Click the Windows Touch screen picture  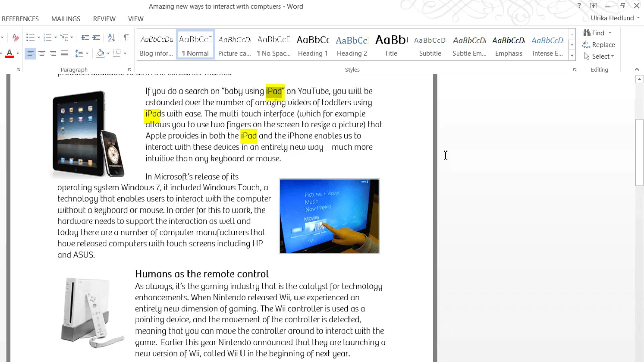coord(329,216)
